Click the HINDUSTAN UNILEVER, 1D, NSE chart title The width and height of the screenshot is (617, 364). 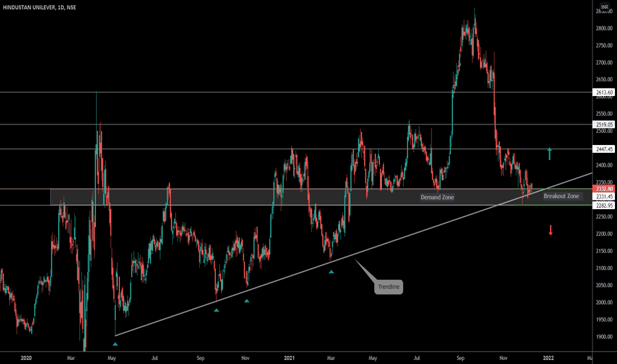[x=39, y=7]
